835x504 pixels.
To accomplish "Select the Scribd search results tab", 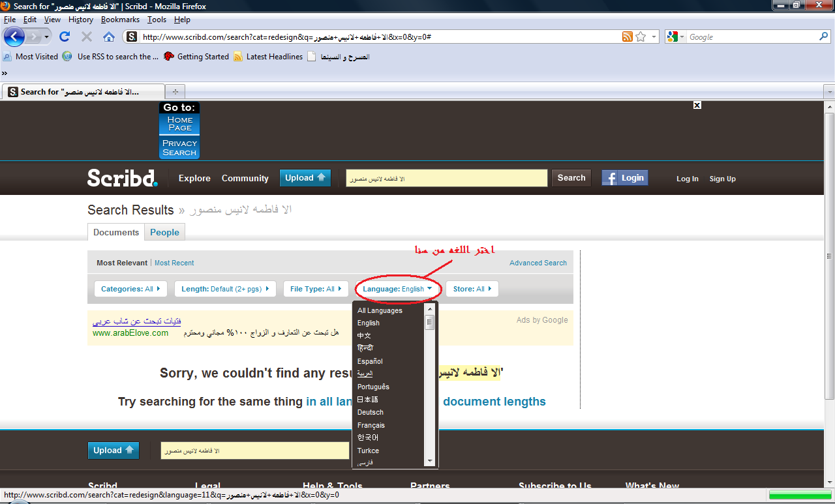I will (83, 92).
